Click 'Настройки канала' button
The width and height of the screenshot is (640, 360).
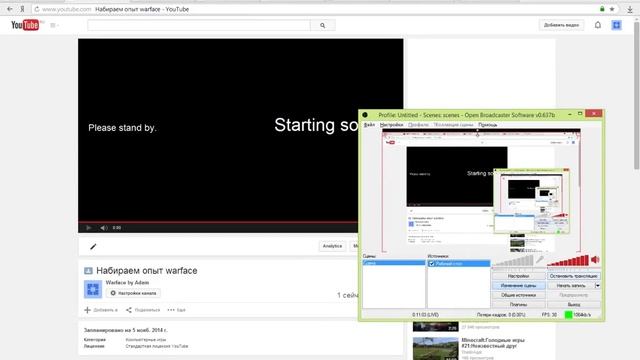tap(133, 293)
